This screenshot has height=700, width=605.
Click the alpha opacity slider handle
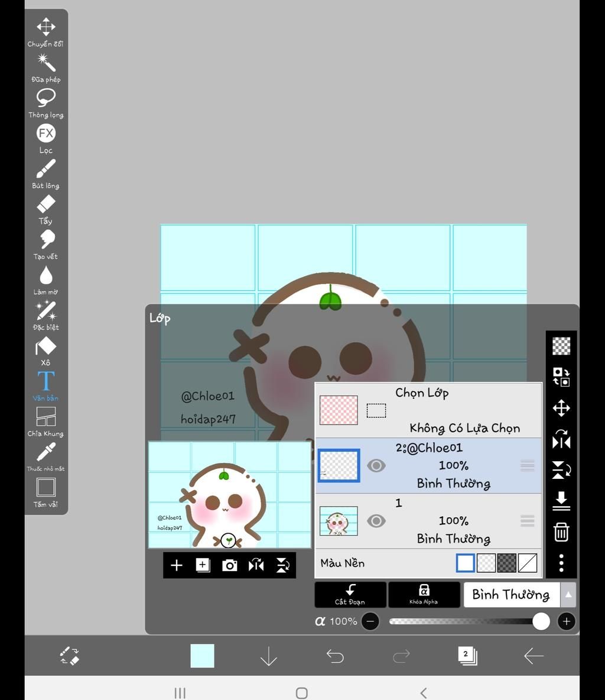click(541, 621)
